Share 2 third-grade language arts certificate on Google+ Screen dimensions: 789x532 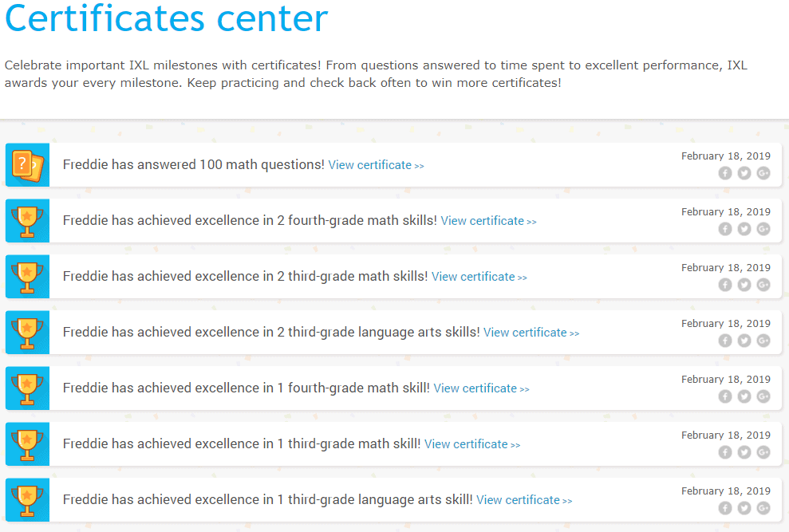click(763, 341)
